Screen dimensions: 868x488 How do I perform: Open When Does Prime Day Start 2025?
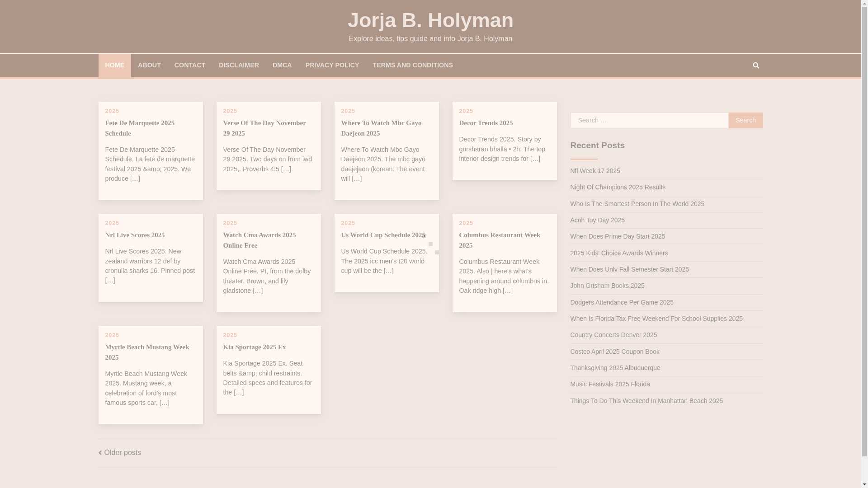(x=618, y=236)
